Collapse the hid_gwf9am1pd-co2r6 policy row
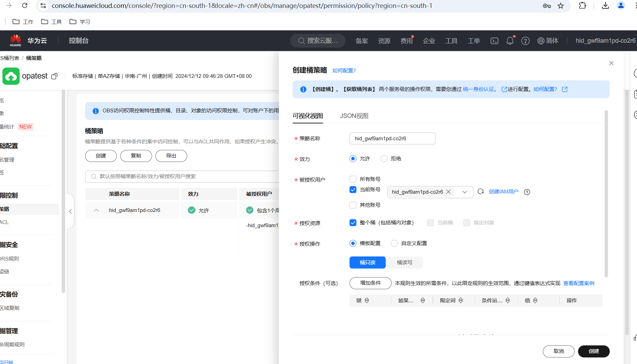637x364 pixels. coord(97,210)
